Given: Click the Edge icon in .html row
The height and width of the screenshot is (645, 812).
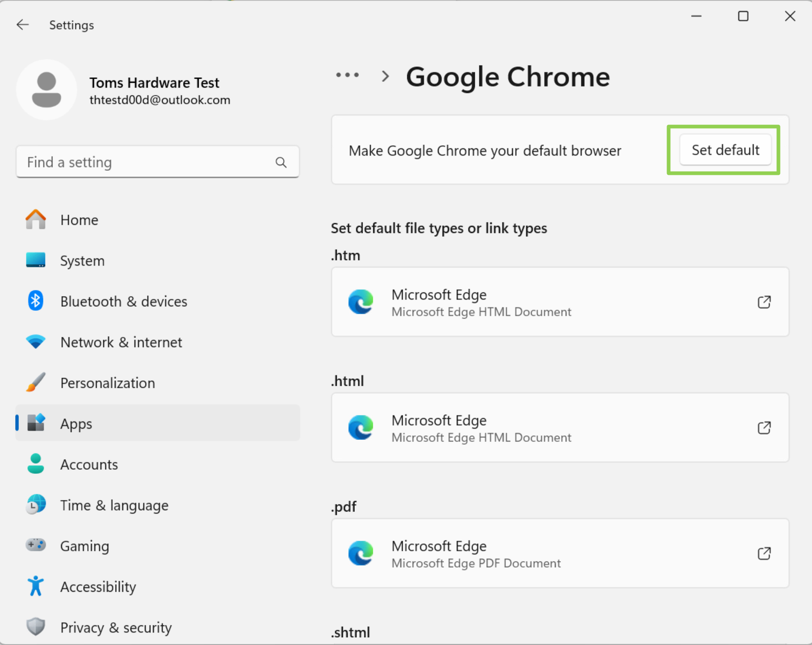Looking at the screenshot, I should click(361, 428).
